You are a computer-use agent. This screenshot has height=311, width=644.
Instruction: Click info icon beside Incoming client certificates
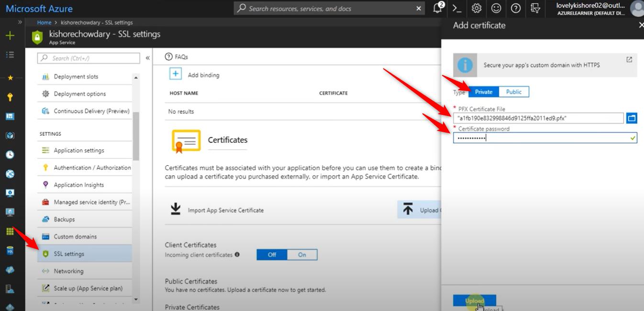pyautogui.click(x=237, y=254)
